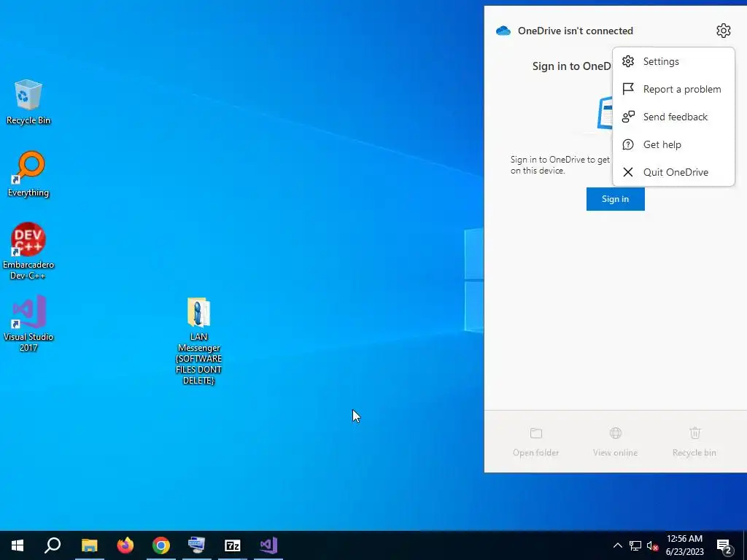
Task: Click the muted volume tray icon
Action: (x=653, y=545)
